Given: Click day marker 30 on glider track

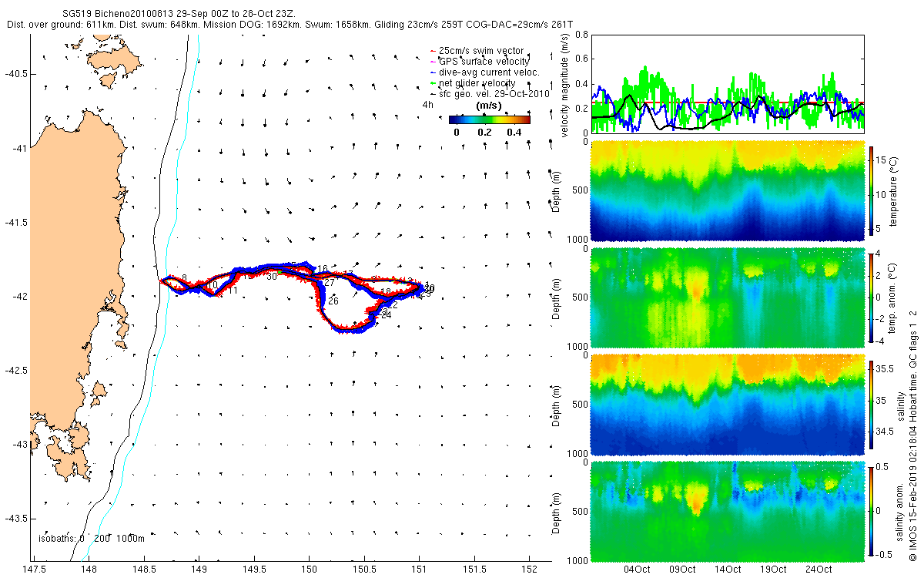Looking at the screenshot, I should coord(272,276).
